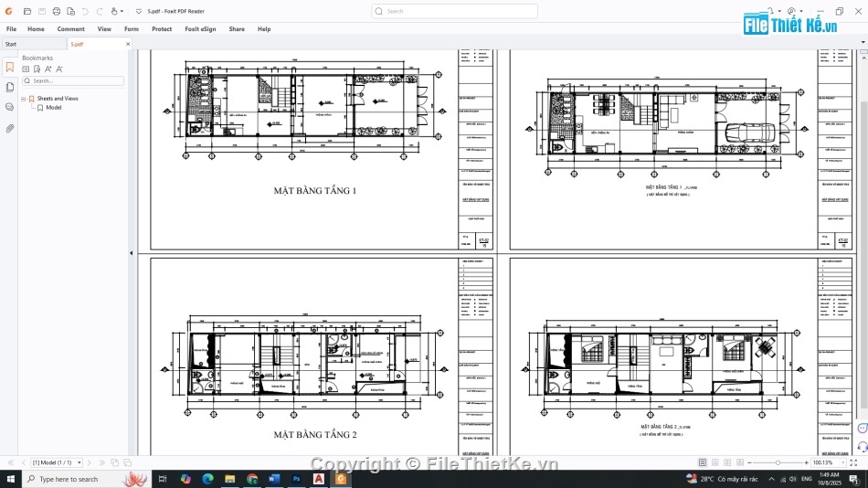868x488 pixels.
Task: Click fullscreen icon in the status bar
Action: coord(852,462)
